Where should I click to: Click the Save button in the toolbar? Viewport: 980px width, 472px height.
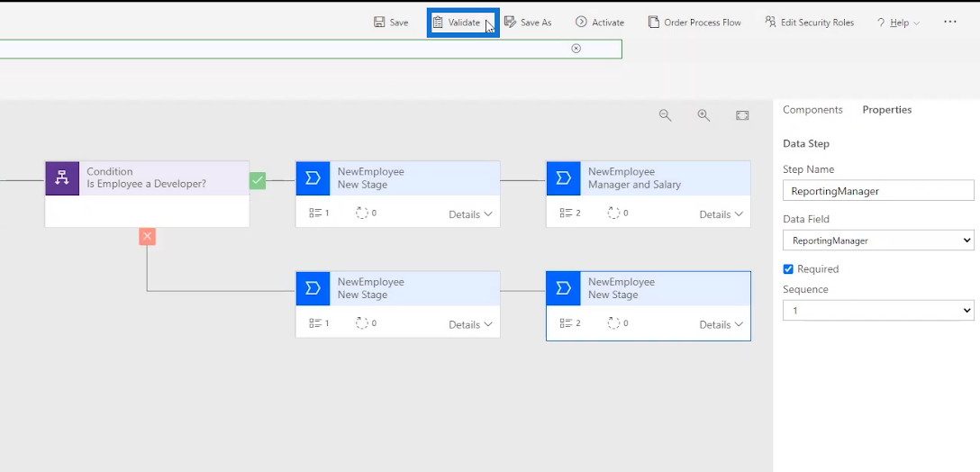391,23
